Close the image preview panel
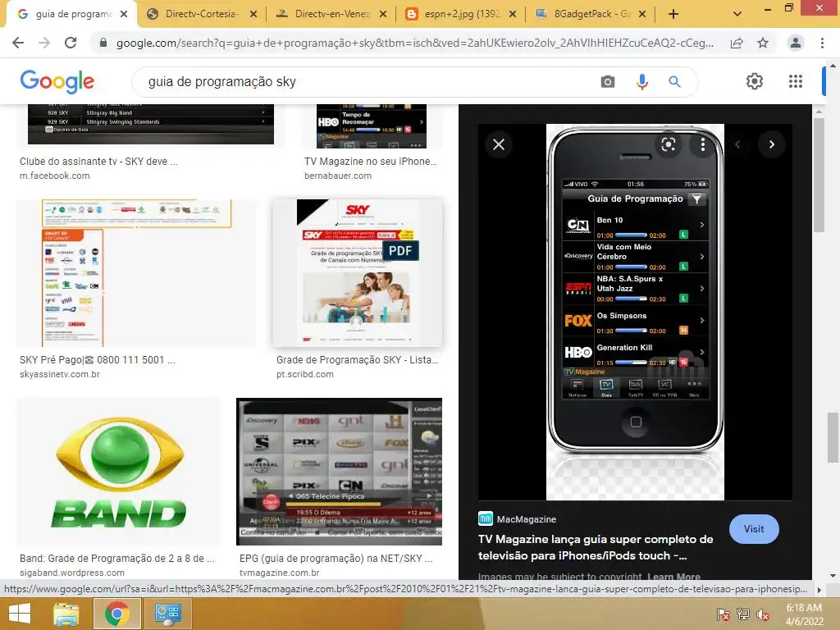Screen dimensions: 840x630 [499, 144]
